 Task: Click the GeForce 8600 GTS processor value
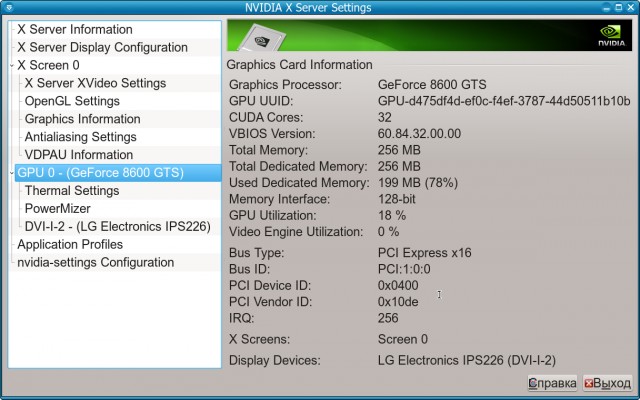432,85
